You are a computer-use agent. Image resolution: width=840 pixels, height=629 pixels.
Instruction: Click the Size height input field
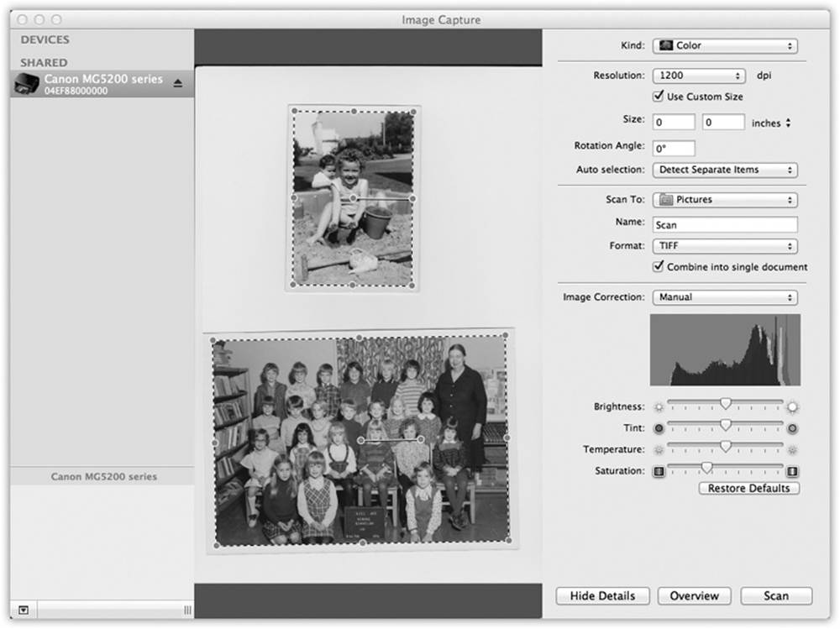723,122
